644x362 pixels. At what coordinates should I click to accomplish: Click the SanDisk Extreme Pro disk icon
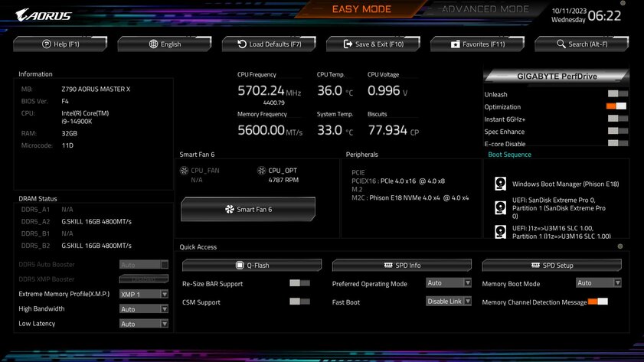click(500, 207)
